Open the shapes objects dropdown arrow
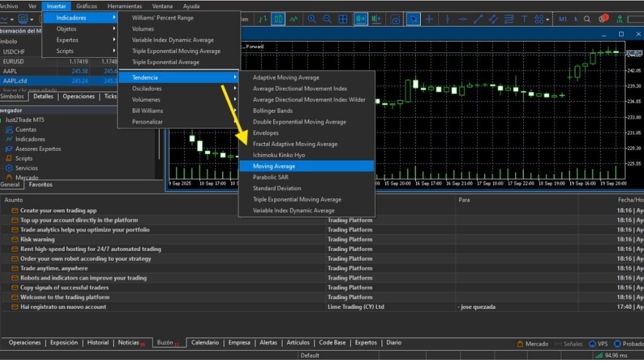This screenshot has width=644, height=362. [x=548, y=20]
